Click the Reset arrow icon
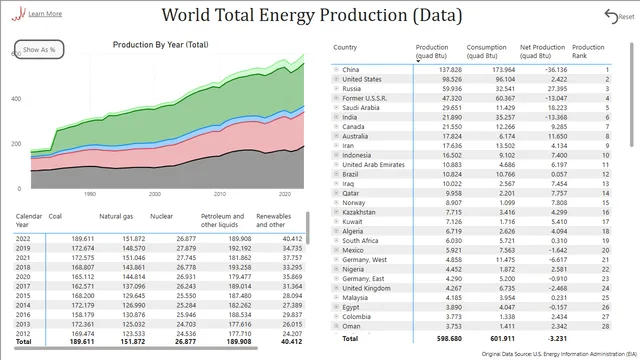The width and height of the screenshot is (640, 360). (x=611, y=17)
